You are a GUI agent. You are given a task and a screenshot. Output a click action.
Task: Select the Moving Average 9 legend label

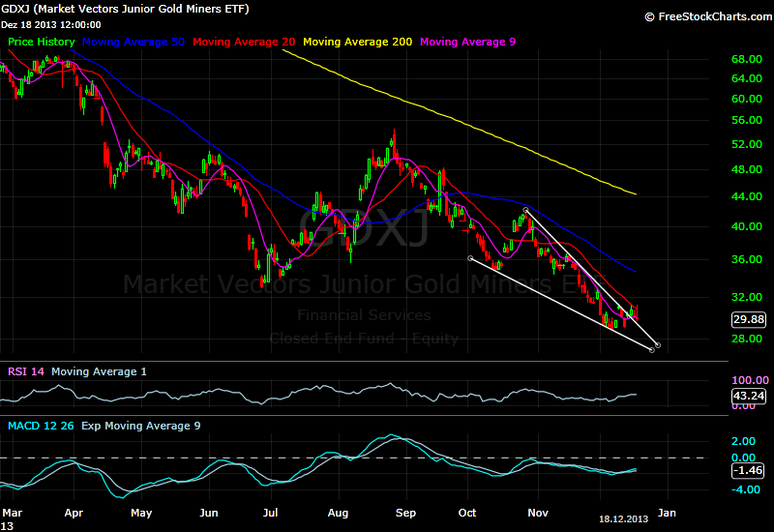[x=468, y=42]
